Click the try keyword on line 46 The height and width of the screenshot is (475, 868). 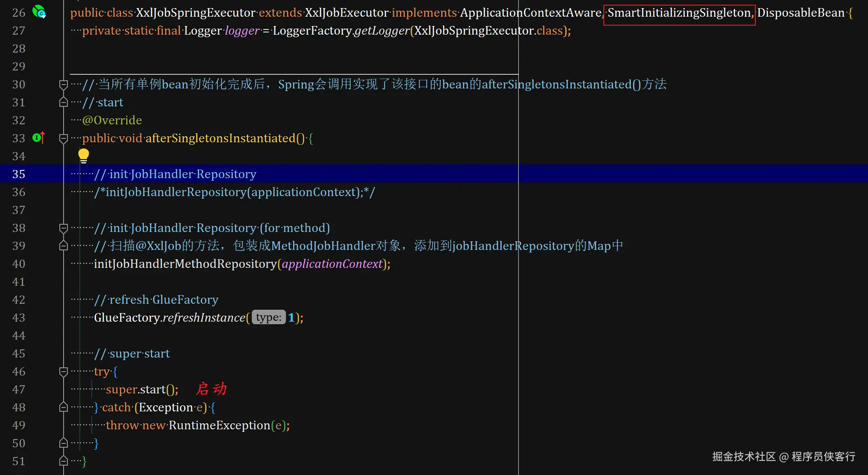102,372
